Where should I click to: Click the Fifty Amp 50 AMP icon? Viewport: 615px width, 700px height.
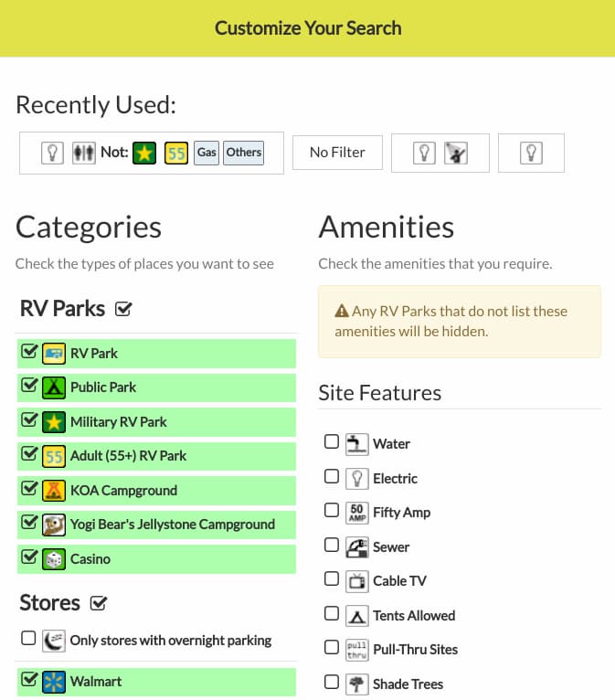coord(357,513)
